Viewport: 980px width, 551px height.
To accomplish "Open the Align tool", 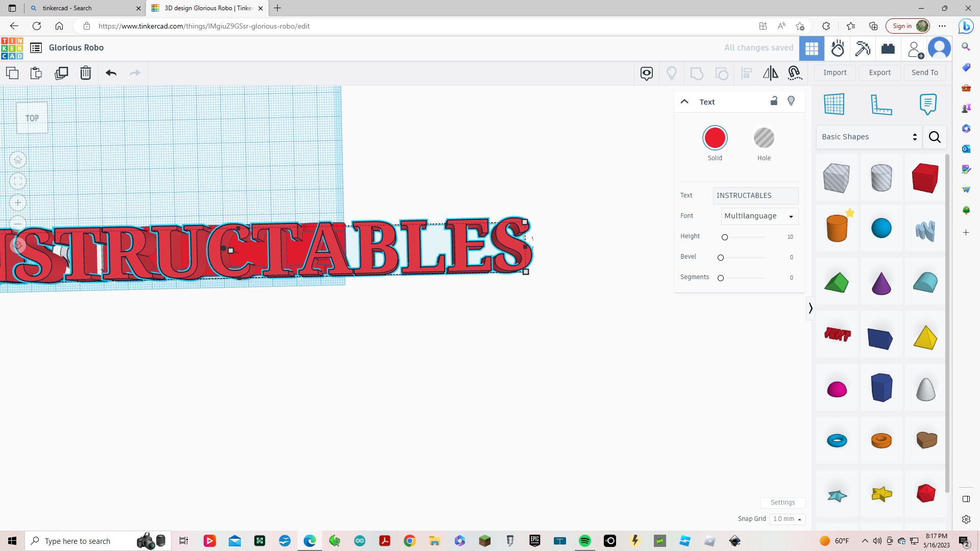I will pos(746,73).
